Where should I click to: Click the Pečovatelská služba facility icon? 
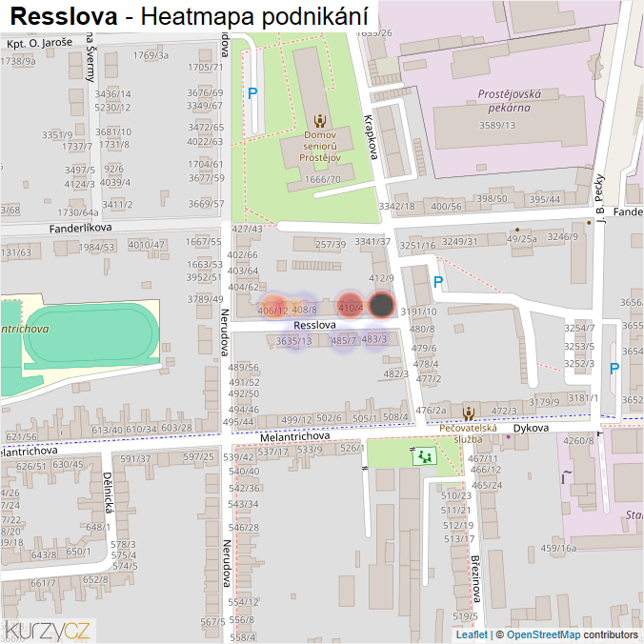[x=469, y=413]
